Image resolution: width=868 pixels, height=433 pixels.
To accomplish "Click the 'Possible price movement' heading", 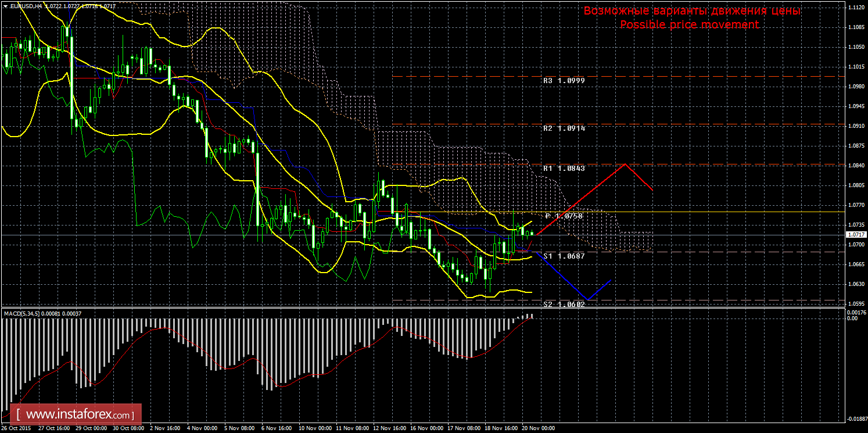I will tap(690, 24).
